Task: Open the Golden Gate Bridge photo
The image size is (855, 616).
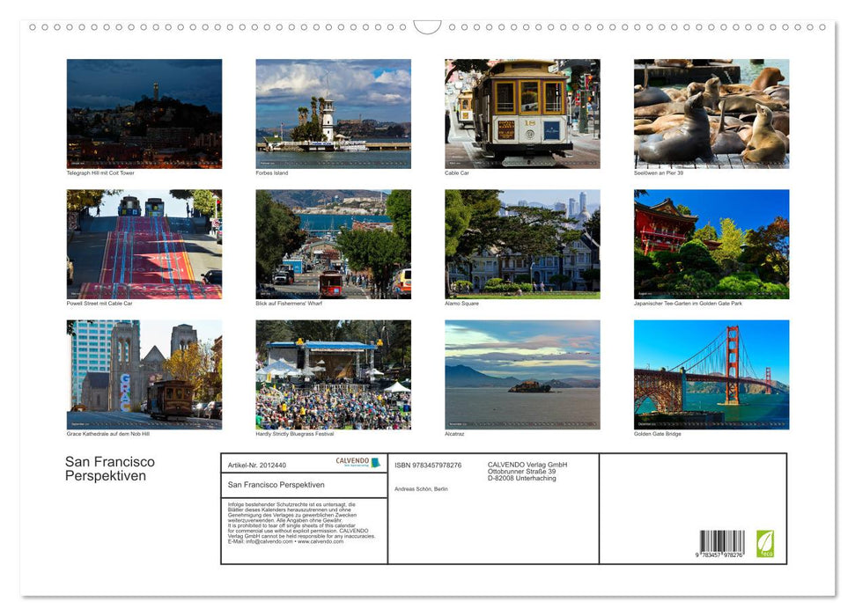Action: [x=710, y=374]
